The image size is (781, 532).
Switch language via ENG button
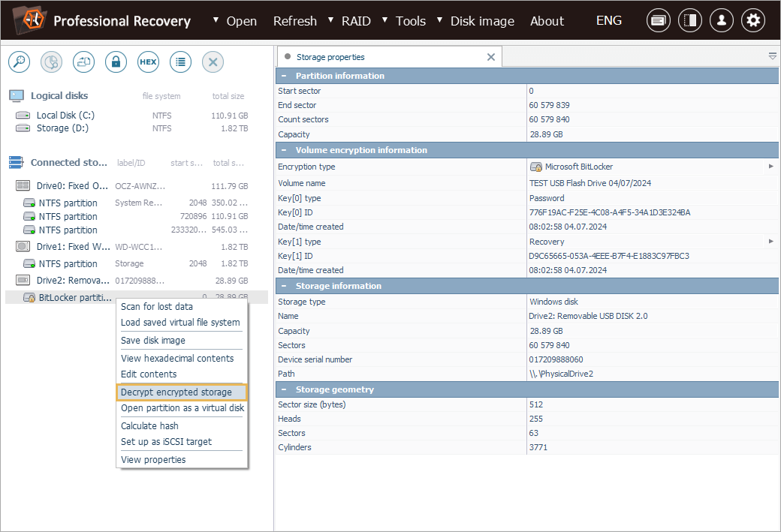[608, 20]
